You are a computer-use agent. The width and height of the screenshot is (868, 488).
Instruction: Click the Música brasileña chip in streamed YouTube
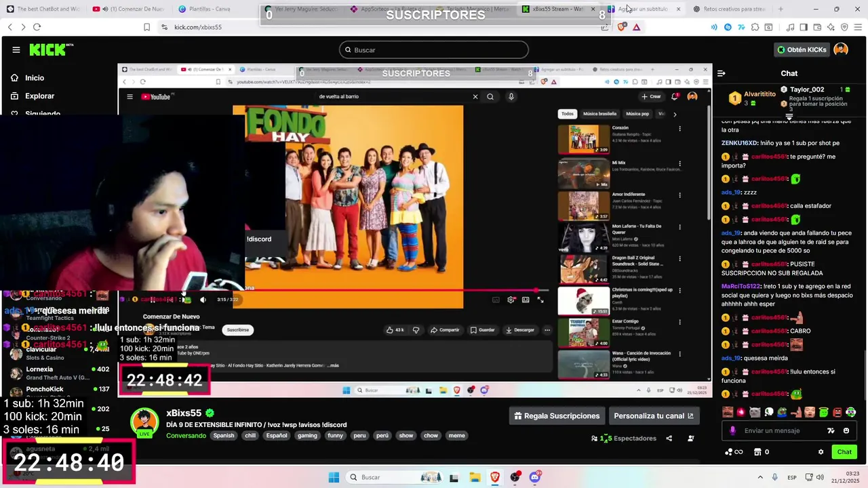coord(599,114)
